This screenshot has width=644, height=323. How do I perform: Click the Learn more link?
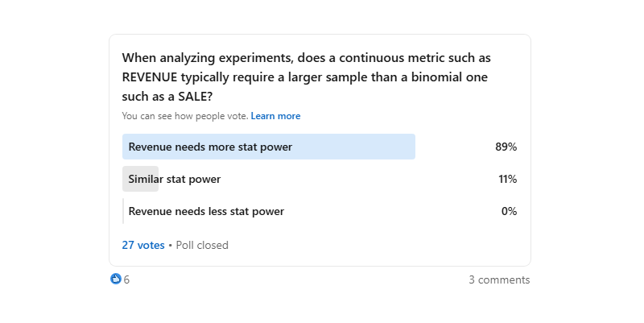click(x=275, y=116)
